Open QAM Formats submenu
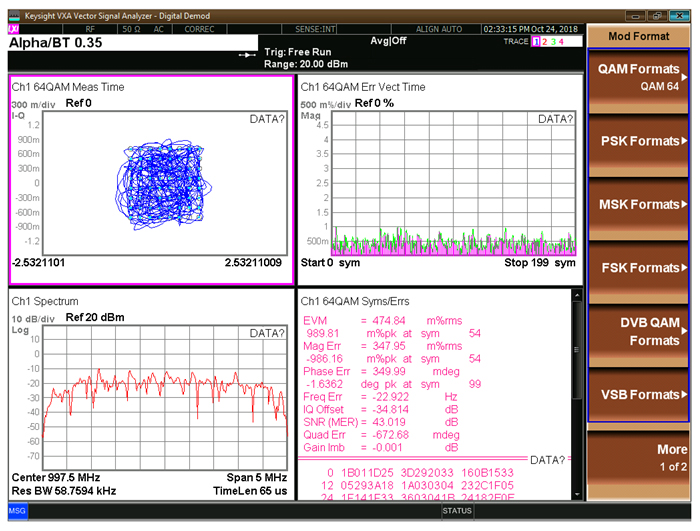Screen dimensions: 700x531 pos(638,78)
